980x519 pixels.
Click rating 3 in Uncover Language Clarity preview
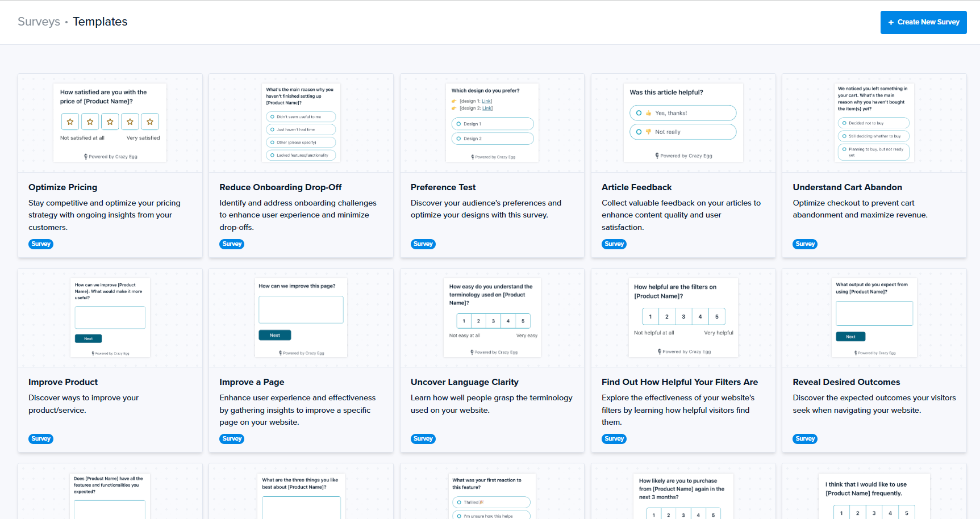[x=493, y=321]
